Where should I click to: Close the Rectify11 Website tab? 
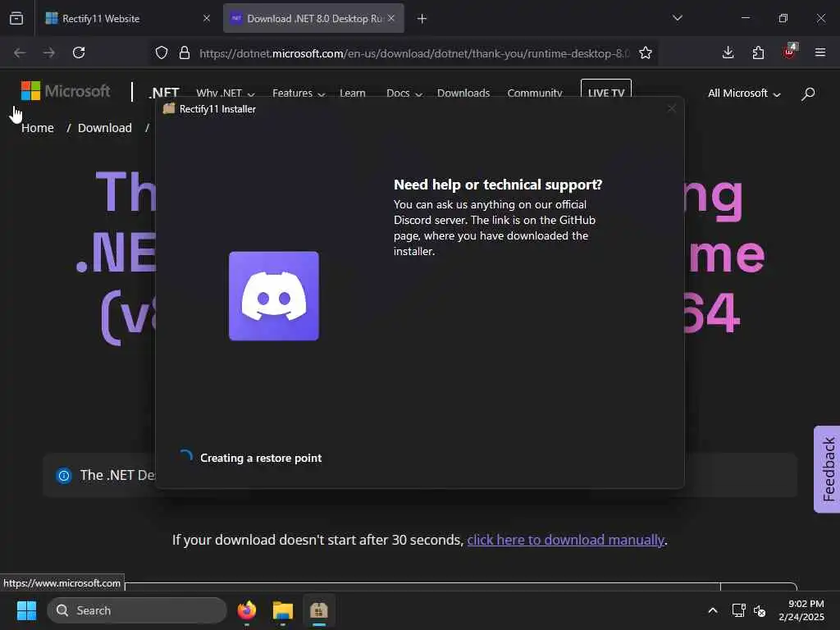(207, 19)
